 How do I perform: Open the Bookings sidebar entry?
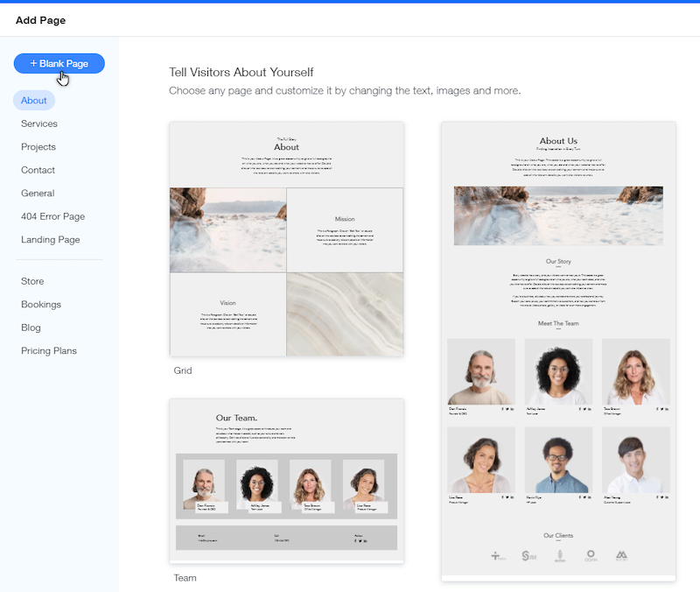point(40,304)
